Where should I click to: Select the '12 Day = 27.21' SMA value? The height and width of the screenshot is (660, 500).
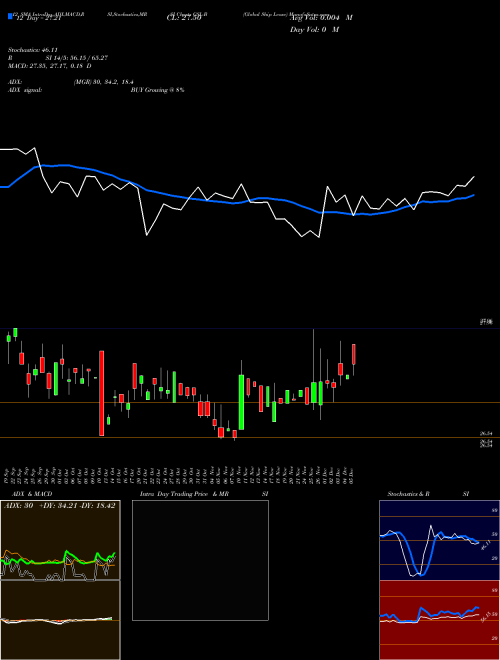tap(39, 19)
